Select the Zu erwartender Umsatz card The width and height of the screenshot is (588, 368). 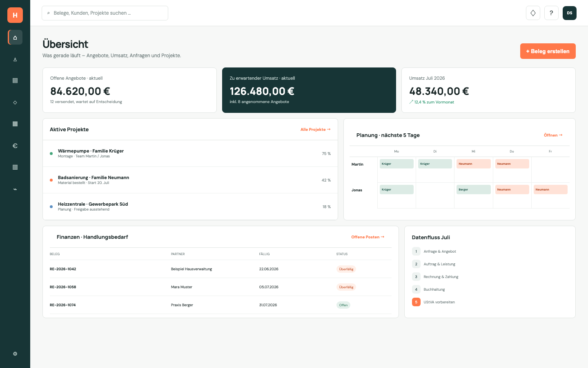309,90
